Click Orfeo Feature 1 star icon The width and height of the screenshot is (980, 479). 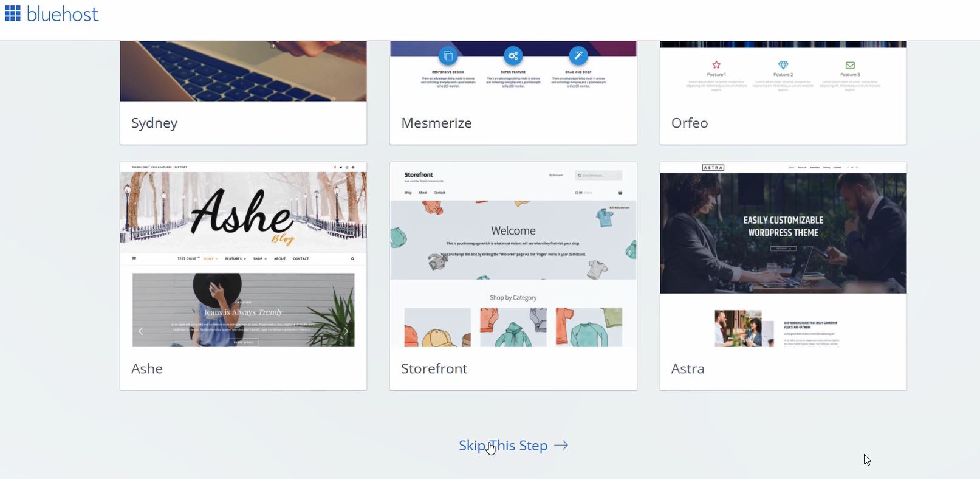click(716, 65)
